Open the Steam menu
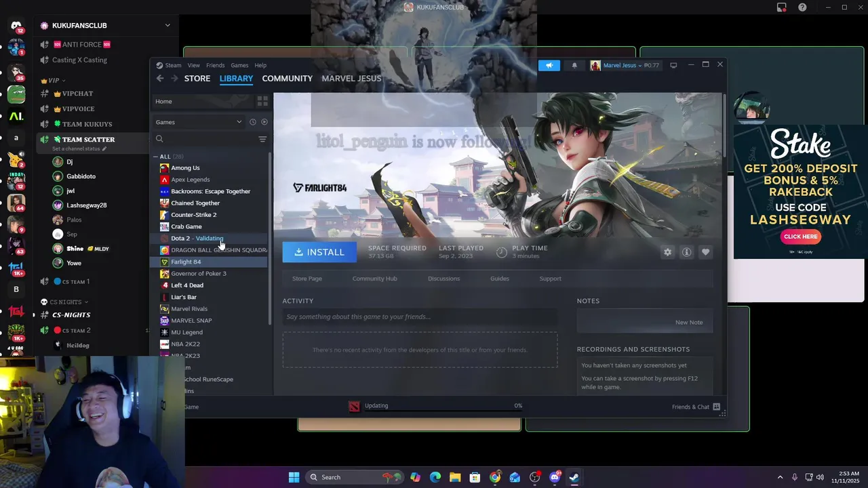 coord(169,65)
